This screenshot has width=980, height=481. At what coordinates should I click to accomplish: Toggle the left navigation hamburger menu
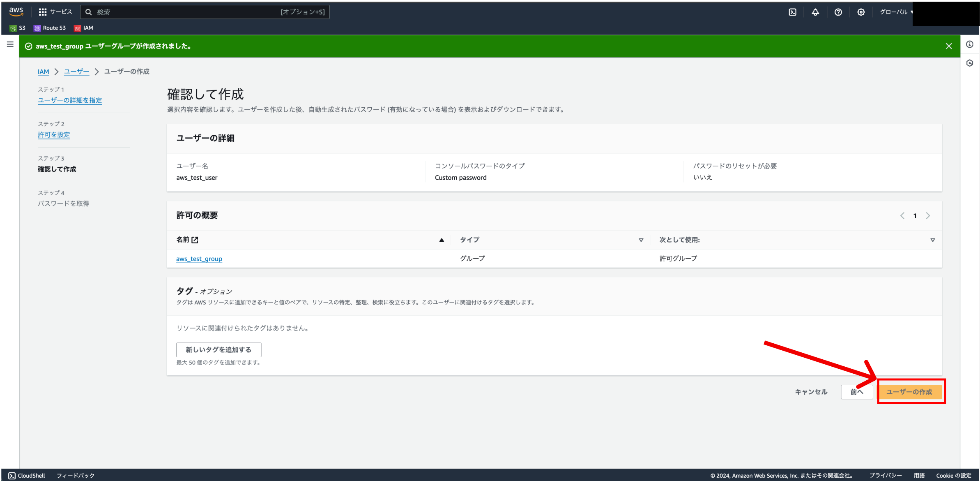click(10, 44)
